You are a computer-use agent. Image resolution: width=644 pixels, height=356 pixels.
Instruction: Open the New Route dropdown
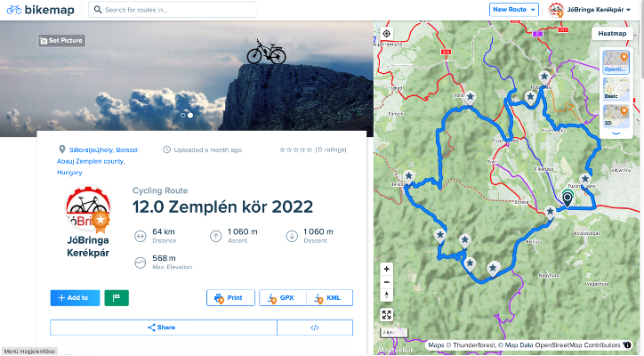(x=514, y=10)
